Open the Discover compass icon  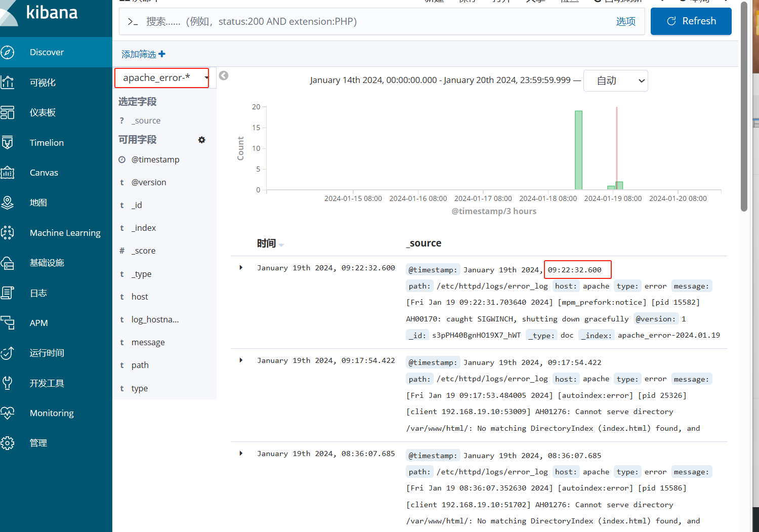(x=7, y=52)
